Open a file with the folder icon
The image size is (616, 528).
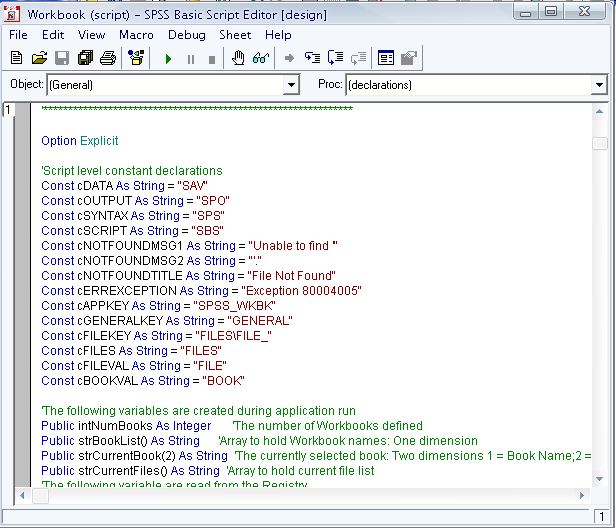[x=39, y=58]
